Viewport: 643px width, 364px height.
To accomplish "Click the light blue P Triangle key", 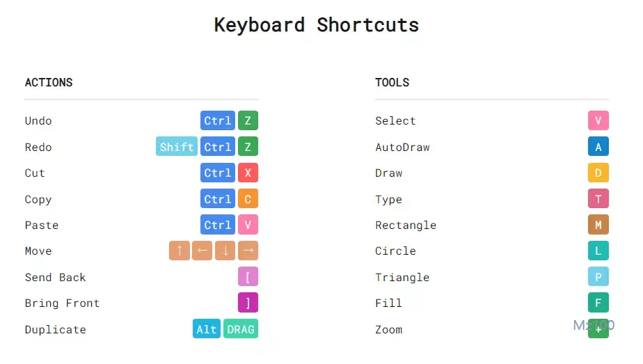I will 598,277.
